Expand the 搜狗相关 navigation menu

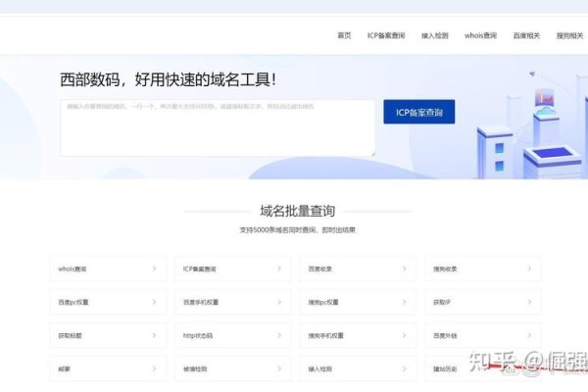click(569, 35)
